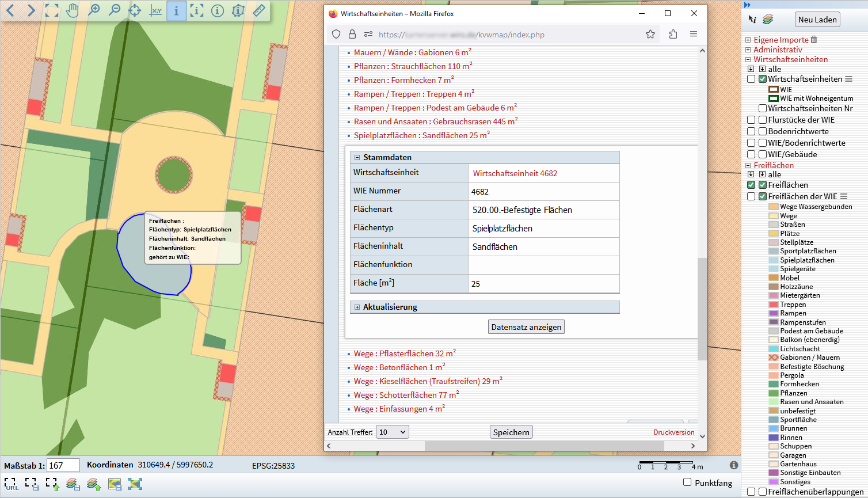Check Flurstücke der WIE visibility checkbox
Image resolution: width=868 pixels, height=498 pixels.
pyautogui.click(x=763, y=120)
